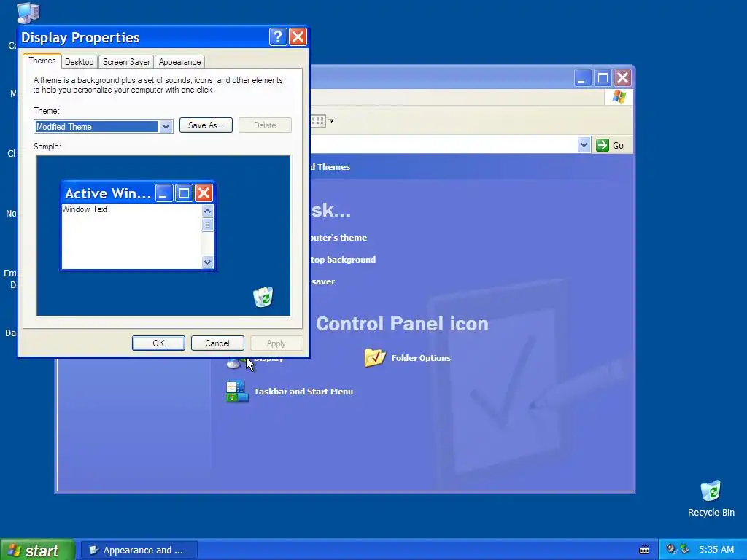This screenshot has height=560, width=747.
Task: Click the sample Active Window preview
Action: (138, 226)
